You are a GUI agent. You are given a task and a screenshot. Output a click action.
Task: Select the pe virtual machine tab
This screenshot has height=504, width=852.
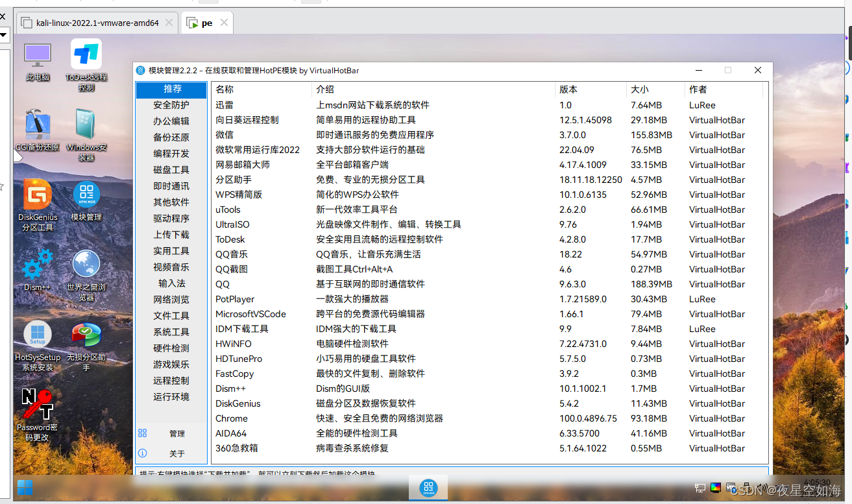pos(207,23)
